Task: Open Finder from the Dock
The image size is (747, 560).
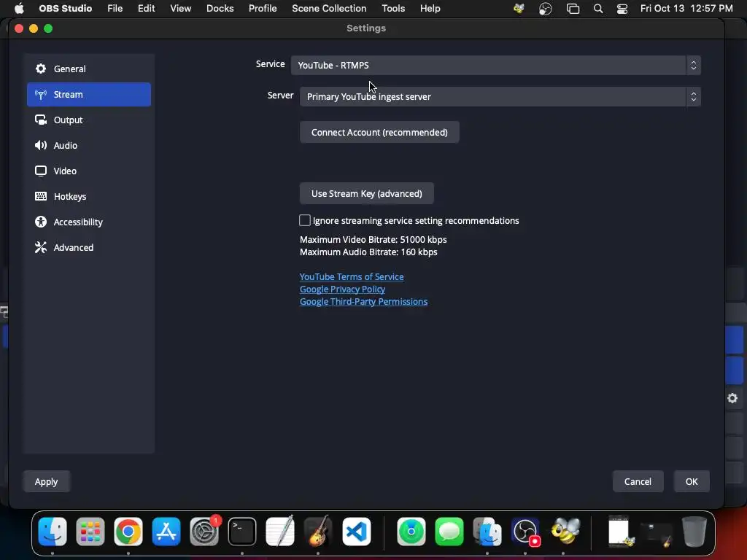Action: tap(53, 531)
